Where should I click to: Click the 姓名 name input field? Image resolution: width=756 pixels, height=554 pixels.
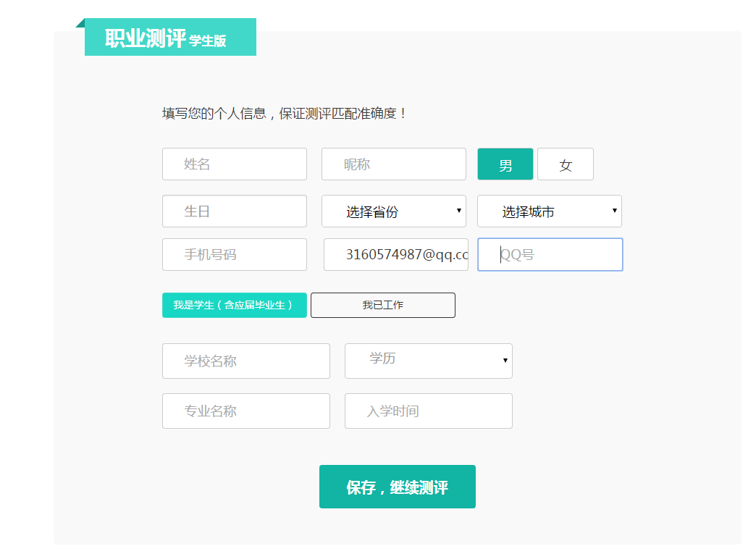(235, 164)
